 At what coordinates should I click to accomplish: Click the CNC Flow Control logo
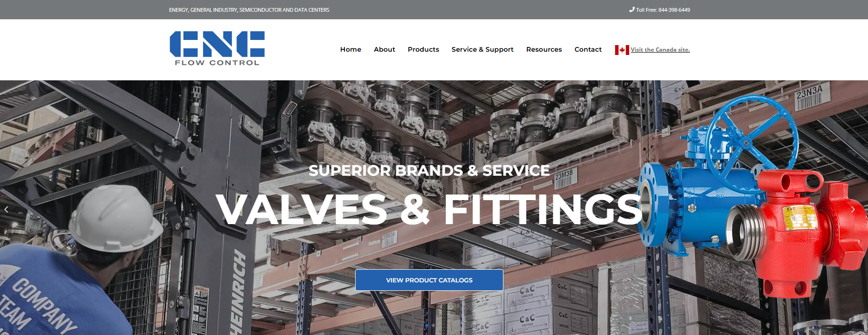click(217, 48)
